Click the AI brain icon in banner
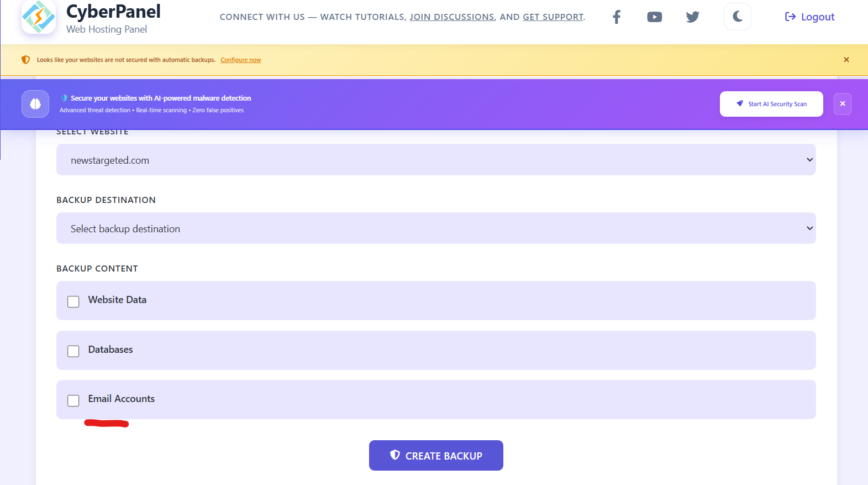Screen dimensions: 868x485 point(35,104)
